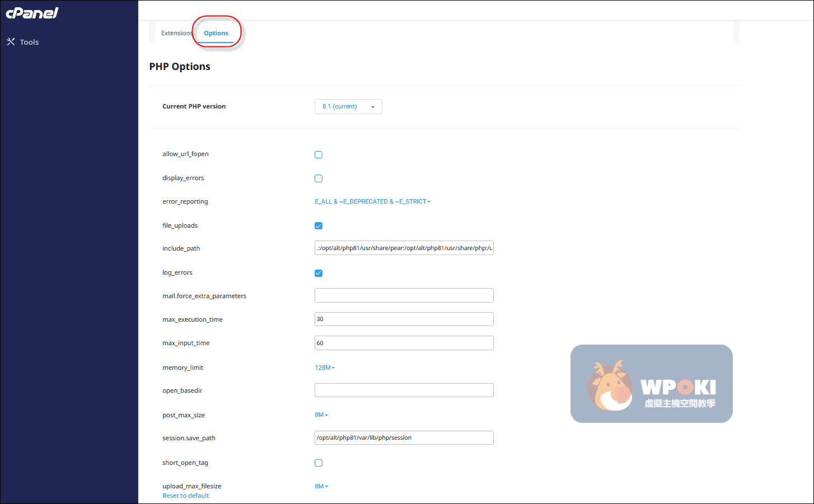The image size is (814, 504).
Task: Enable the short_open_tag checkbox
Action: pyautogui.click(x=319, y=463)
